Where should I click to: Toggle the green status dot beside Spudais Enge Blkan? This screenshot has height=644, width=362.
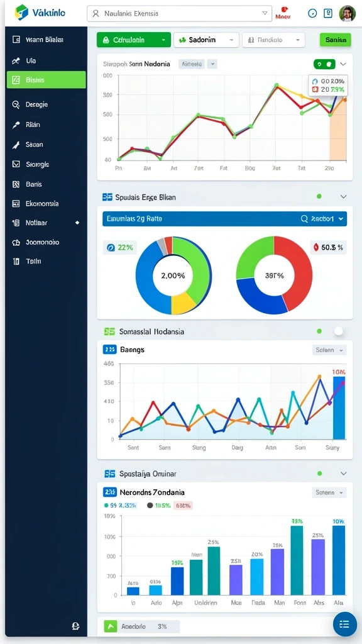click(319, 197)
